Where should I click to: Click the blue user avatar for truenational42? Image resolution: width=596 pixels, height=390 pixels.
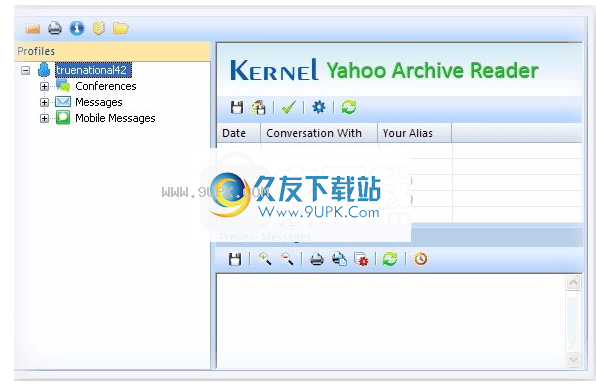pyautogui.click(x=44, y=70)
